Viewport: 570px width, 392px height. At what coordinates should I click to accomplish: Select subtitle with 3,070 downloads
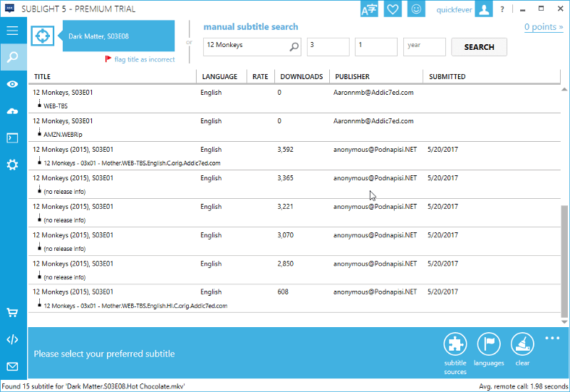point(294,242)
